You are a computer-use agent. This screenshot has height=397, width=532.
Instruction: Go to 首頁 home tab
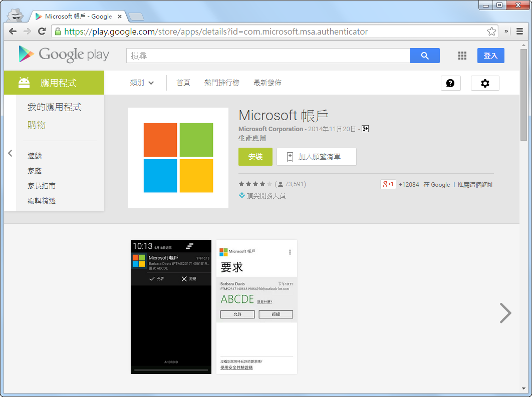coord(183,83)
